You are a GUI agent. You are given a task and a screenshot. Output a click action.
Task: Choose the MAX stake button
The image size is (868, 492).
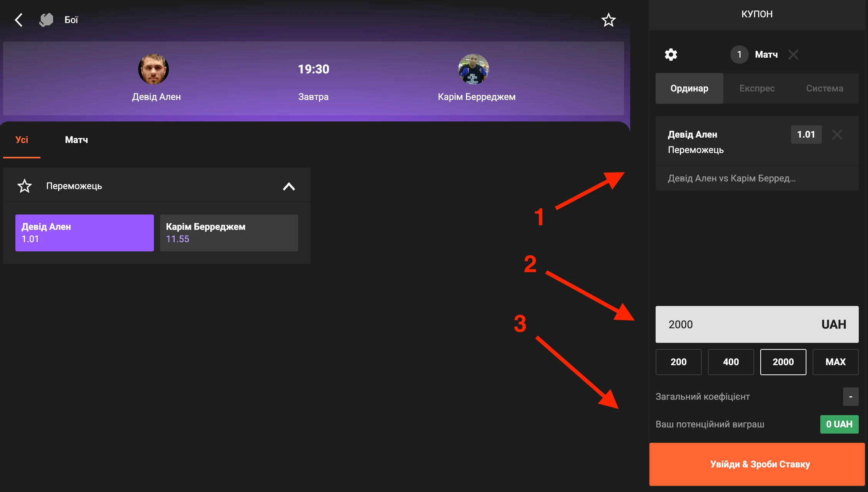pyautogui.click(x=835, y=362)
